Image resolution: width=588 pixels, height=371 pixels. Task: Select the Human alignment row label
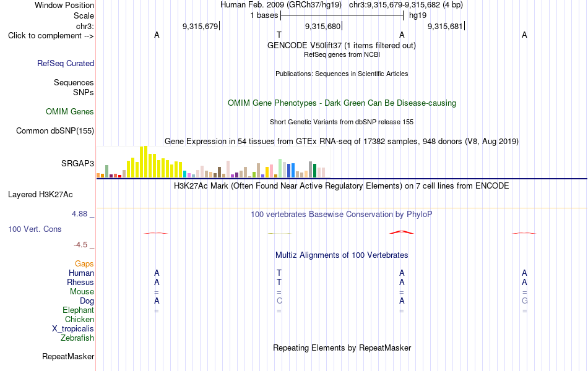tap(81, 273)
